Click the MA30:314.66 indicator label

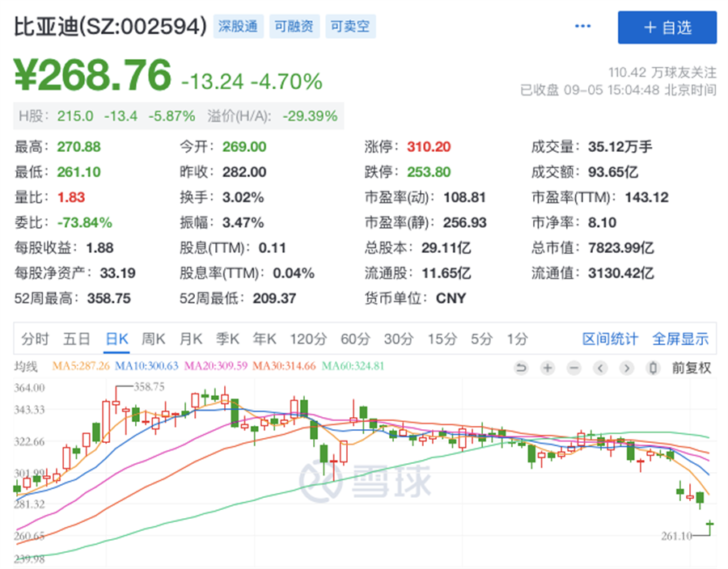[x=284, y=366]
